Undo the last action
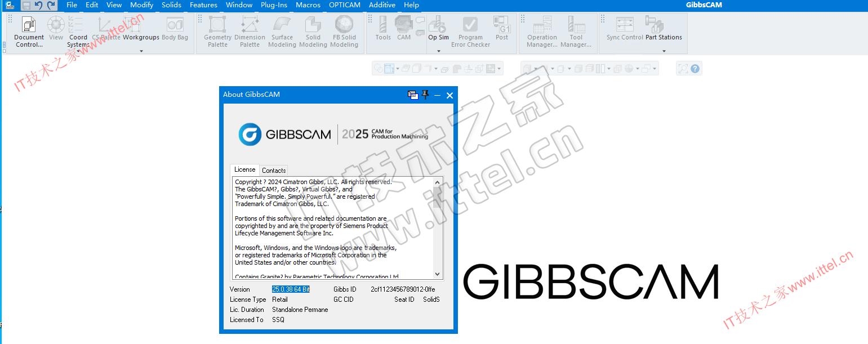Viewport: 868px width, 344px height. [x=38, y=5]
